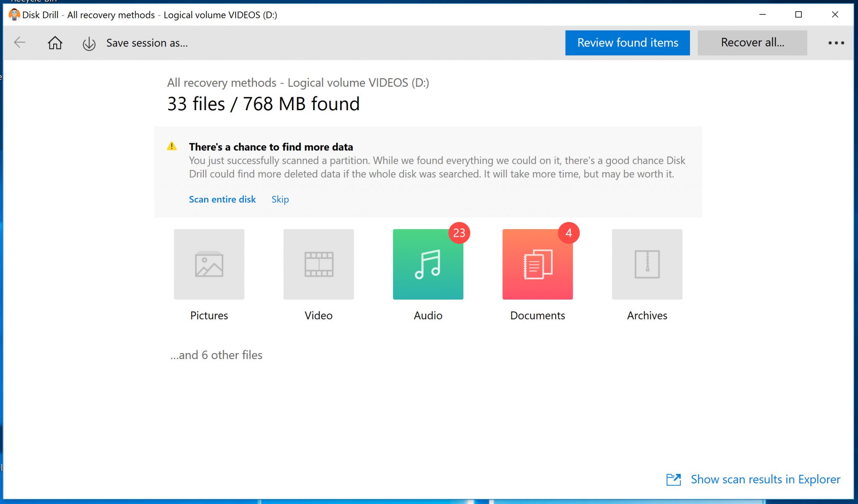
Task: Click the 4 badge on Documents
Action: tap(569, 233)
